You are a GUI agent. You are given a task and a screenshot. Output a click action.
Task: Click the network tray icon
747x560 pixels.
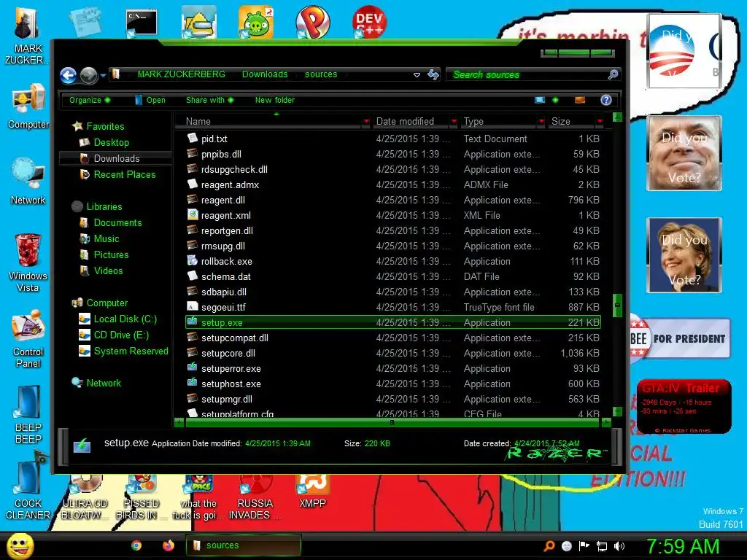[x=602, y=546]
